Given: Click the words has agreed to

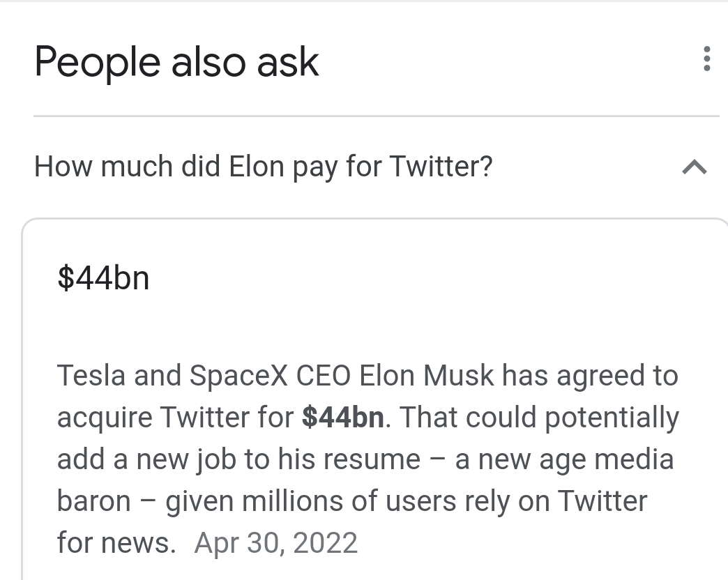Looking at the screenshot, I should click(590, 376).
